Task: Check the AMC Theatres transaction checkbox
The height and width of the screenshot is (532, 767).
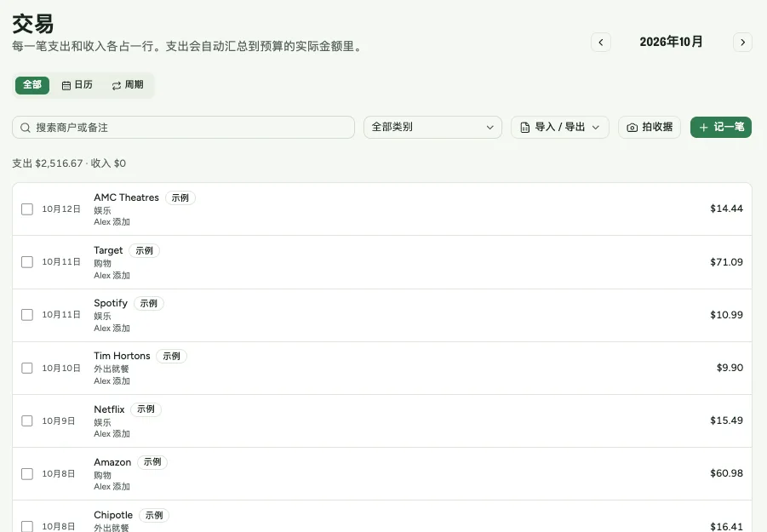Action: [x=27, y=209]
